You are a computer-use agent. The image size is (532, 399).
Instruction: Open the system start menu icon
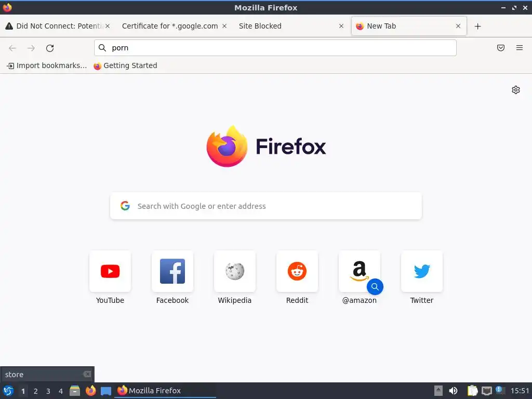coord(8,391)
